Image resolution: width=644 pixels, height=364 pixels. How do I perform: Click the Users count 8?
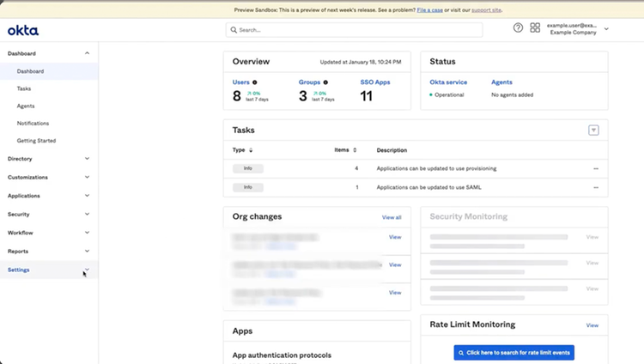(237, 96)
